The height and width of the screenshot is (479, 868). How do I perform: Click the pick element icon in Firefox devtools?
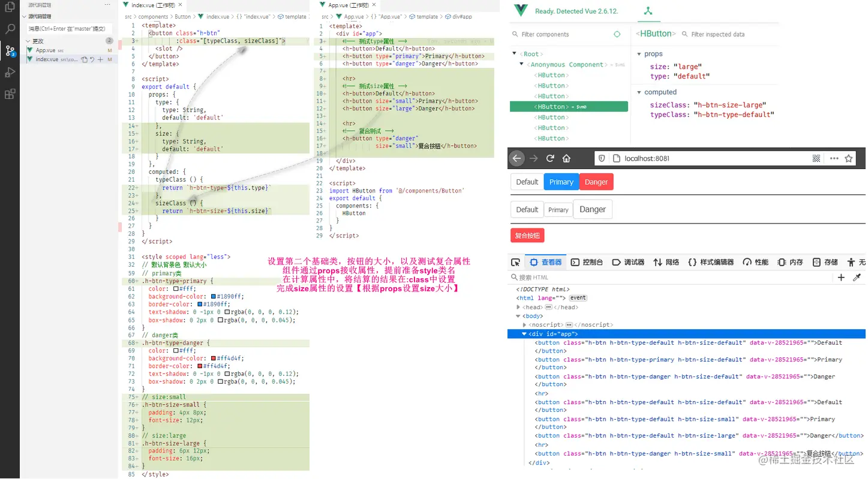click(515, 262)
